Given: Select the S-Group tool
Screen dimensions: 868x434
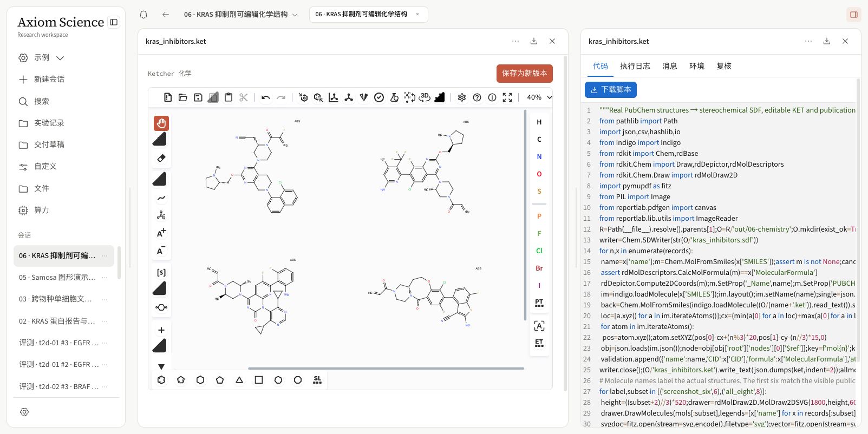Looking at the screenshot, I should [x=161, y=272].
